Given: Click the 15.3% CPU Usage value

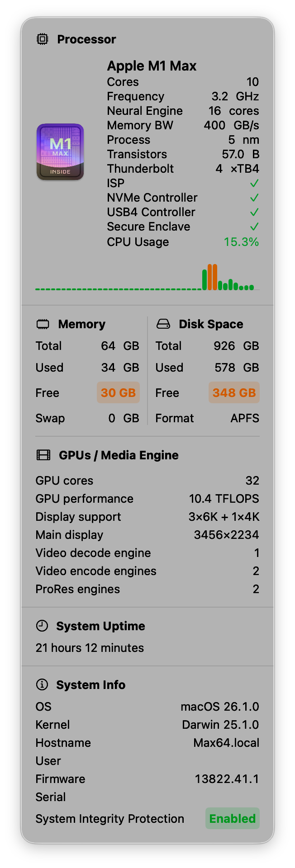Looking at the screenshot, I should (241, 242).
